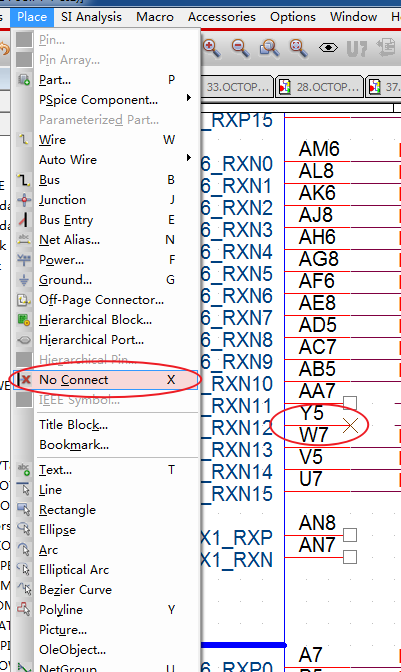Choose No Connect from Place menu
The width and height of the screenshot is (401, 672).
click(x=106, y=380)
